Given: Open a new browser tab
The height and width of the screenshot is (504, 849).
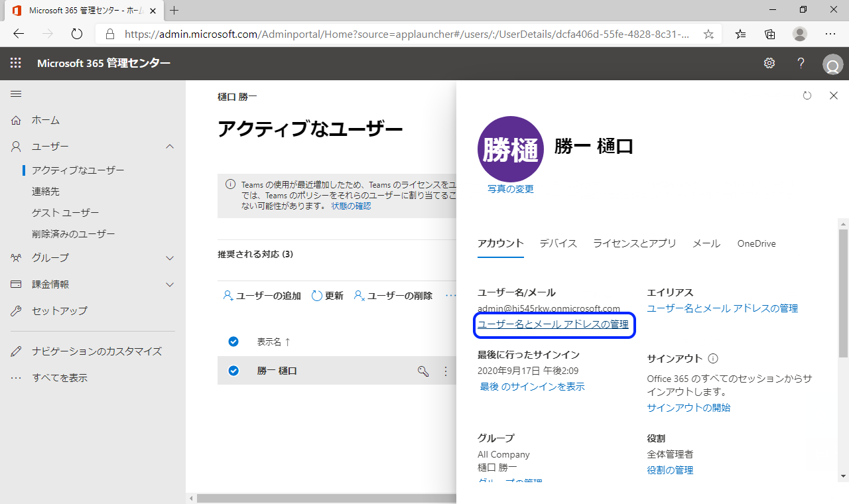Looking at the screenshot, I should 174,11.
